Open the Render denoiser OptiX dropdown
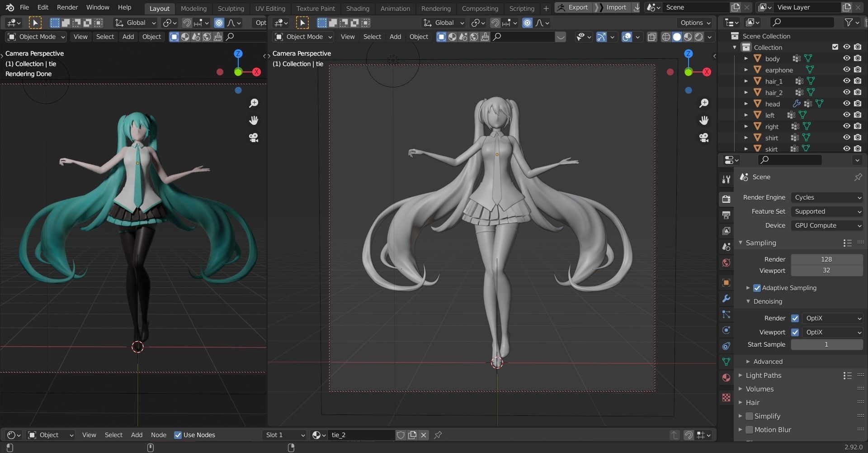868x453 pixels. [832, 318]
